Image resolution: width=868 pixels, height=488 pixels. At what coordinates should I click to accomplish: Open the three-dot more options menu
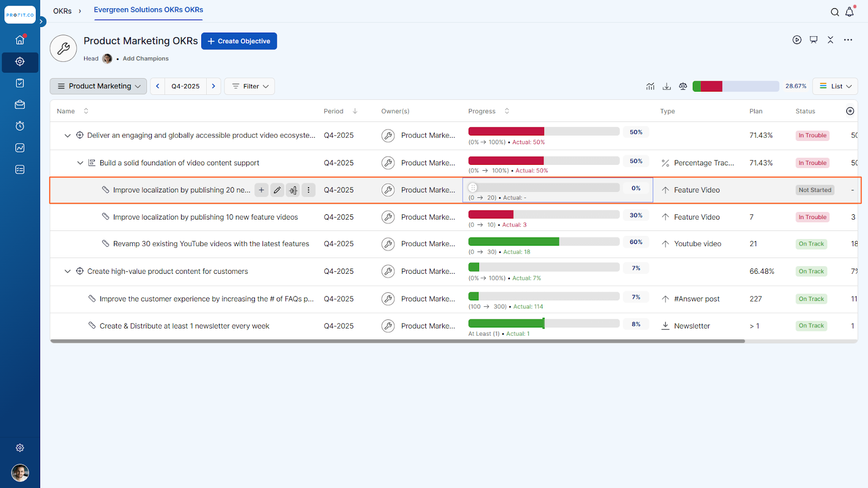(848, 40)
